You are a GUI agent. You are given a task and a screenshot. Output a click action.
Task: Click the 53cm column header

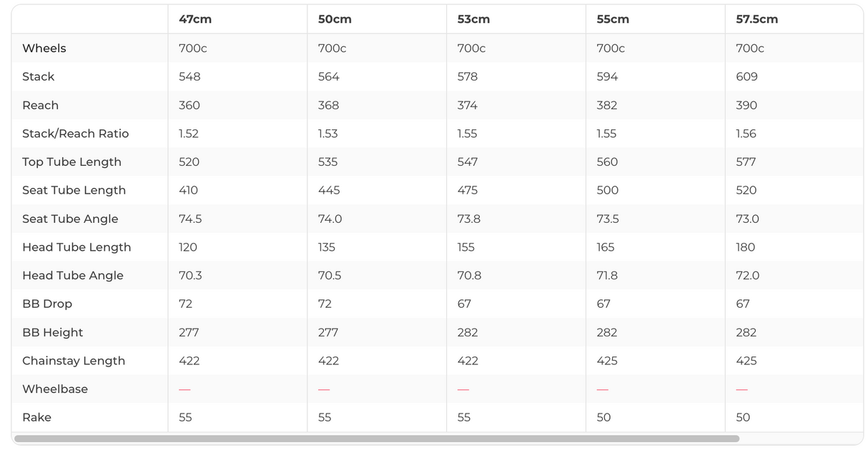coord(473,19)
